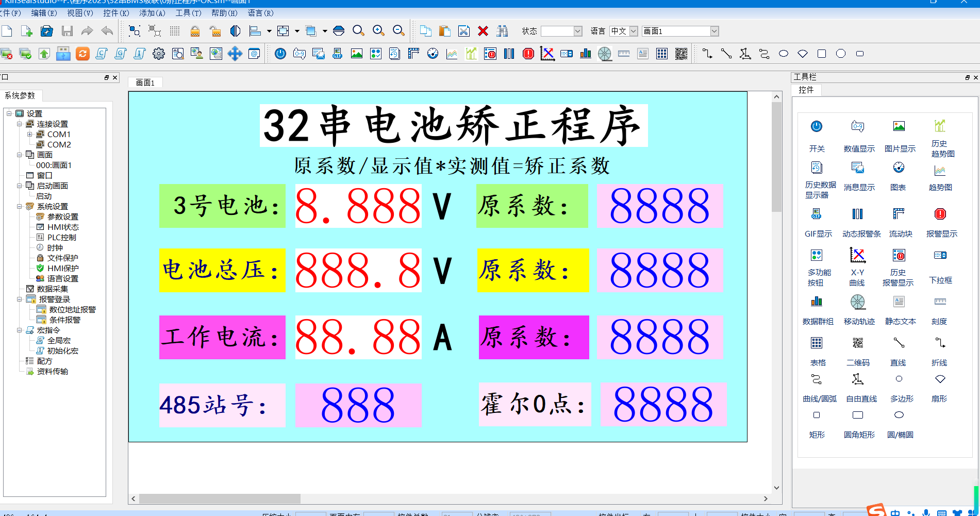Viewport: 980px width, 516px height.
Task: Select the 开关 (switch) control in toolbox
Action: (x=816, y=127)
